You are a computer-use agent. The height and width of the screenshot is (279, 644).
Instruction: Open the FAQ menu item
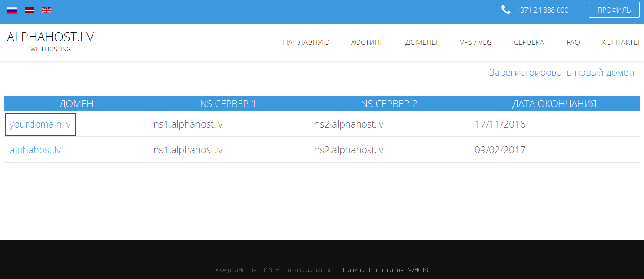(573, 42)
